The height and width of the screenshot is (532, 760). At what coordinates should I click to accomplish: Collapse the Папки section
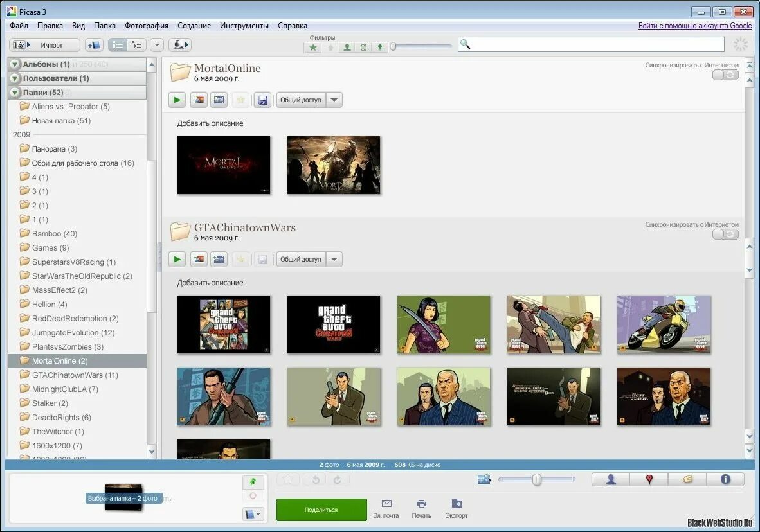[x=15, y=92]
